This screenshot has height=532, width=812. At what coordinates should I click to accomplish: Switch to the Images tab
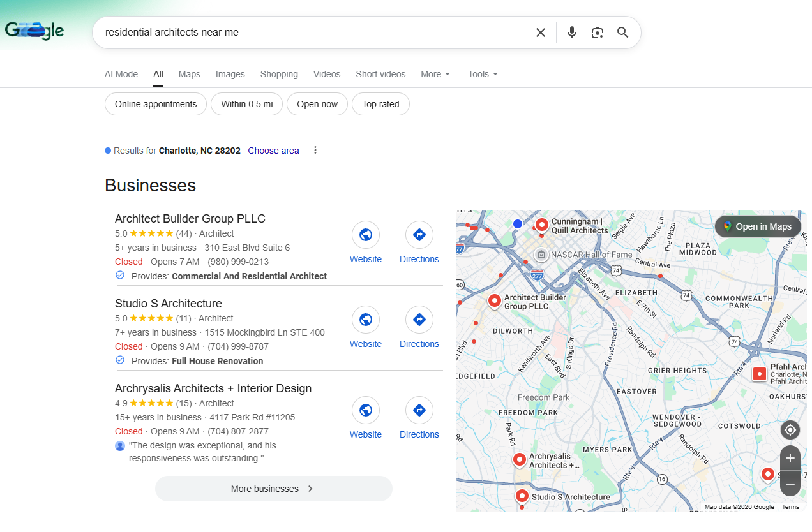[230, 74]
